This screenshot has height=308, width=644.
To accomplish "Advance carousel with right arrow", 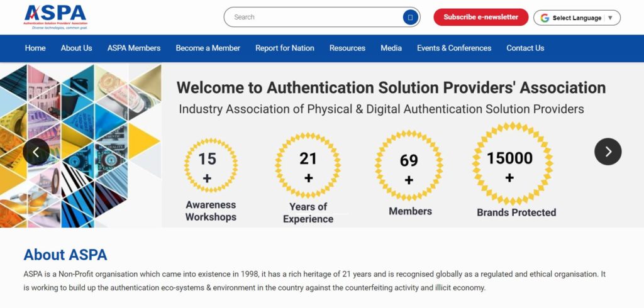I will click(x=608, y=151).
